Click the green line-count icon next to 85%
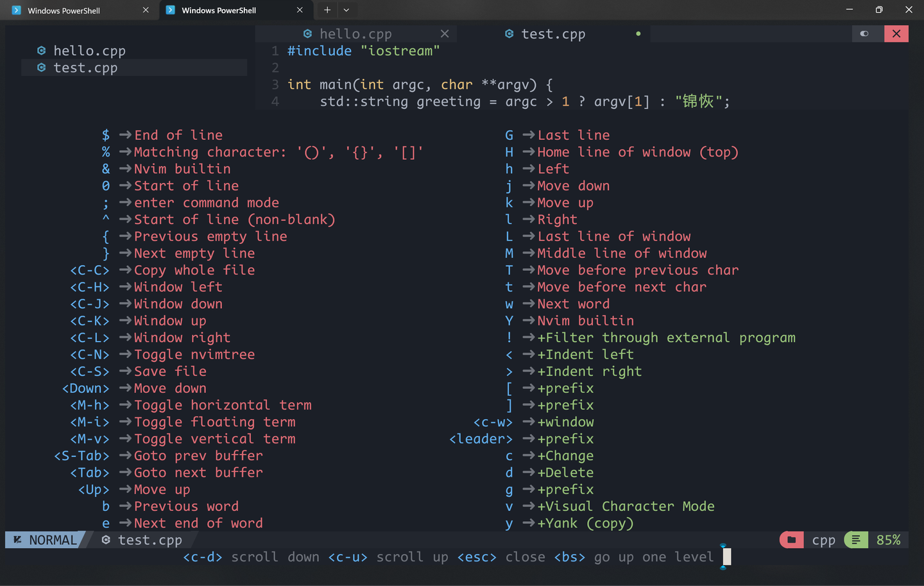The image size is (924, 586). 856,540
